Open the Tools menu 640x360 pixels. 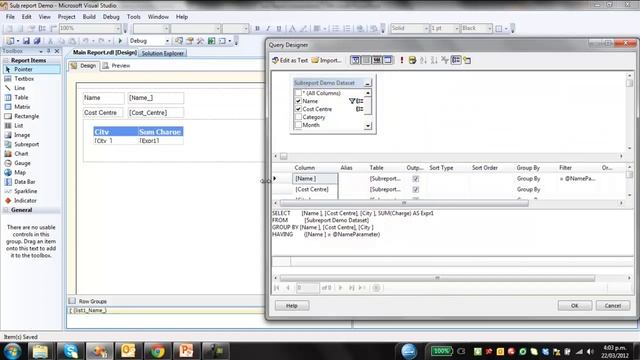point(133,17)
